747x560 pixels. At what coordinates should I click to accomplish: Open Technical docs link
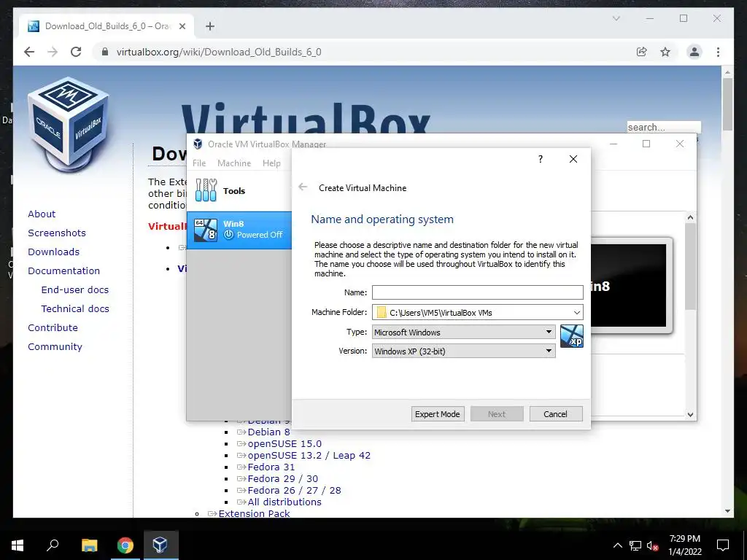[x=75, y=309]
